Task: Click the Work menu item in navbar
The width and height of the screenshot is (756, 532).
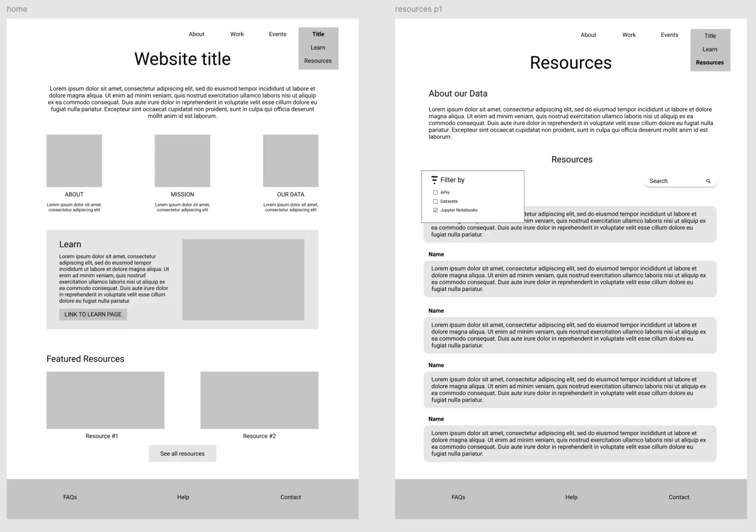Action: 237,34
